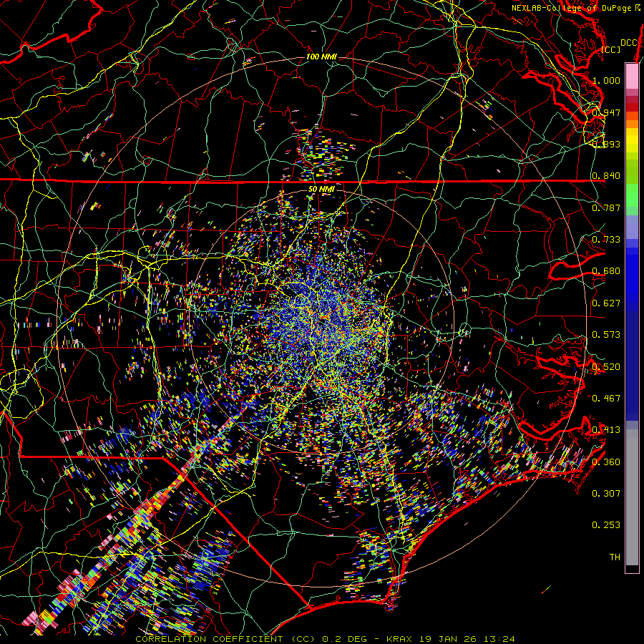Click the 0.253 scale value

606,525
